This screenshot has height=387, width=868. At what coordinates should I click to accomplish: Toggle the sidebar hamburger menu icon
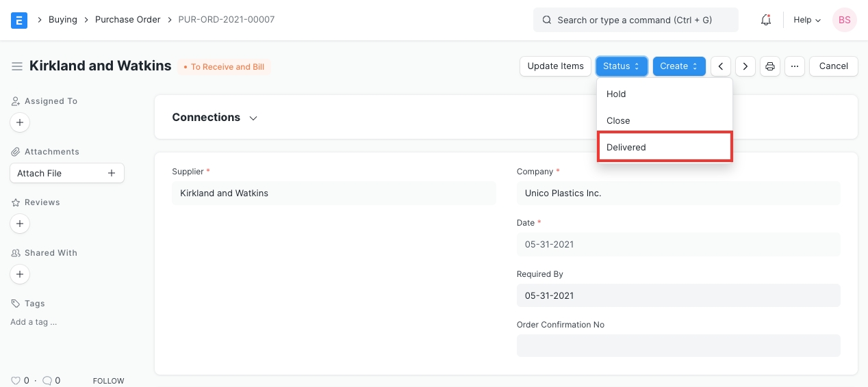tap(17, 66)
